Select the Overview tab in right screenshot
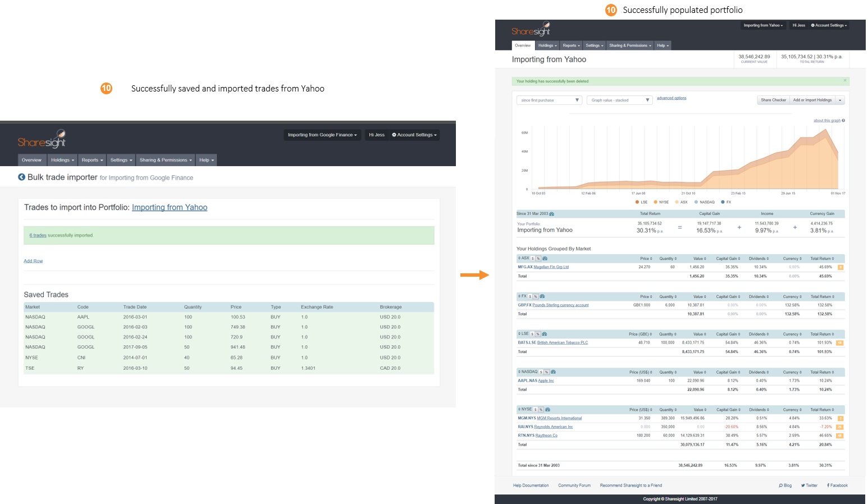Screen dimensions: 868x504 pyautogui.click(x=523, y=45)
